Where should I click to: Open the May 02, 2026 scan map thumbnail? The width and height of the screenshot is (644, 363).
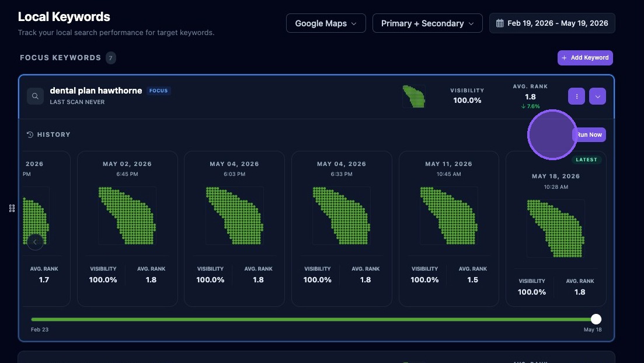pyautogui.click(x=127, y=216)
